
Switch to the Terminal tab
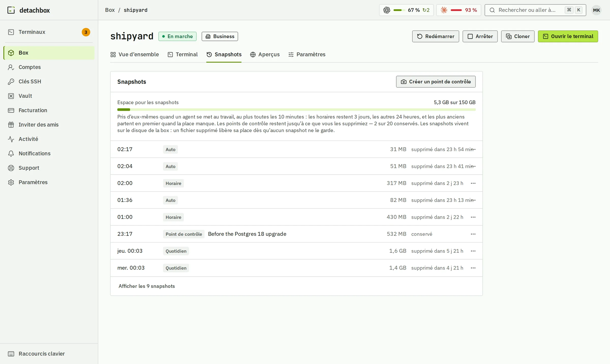(182, 55)
